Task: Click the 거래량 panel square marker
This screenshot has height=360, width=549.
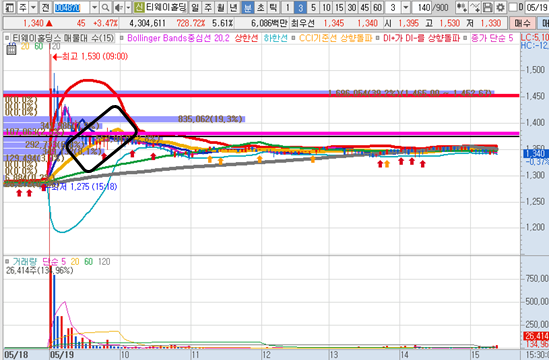Action: coord(7,262)
